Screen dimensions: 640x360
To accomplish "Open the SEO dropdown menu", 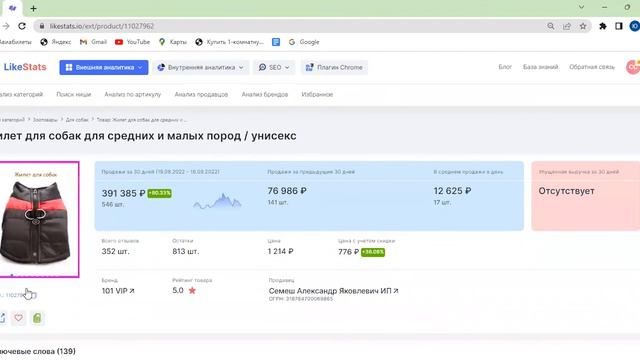I will [274, 67].
